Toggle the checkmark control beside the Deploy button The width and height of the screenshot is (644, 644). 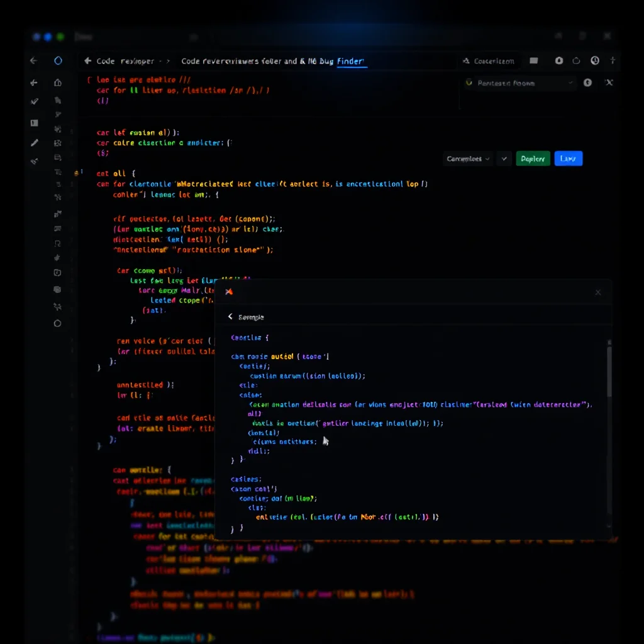point(504,159)
